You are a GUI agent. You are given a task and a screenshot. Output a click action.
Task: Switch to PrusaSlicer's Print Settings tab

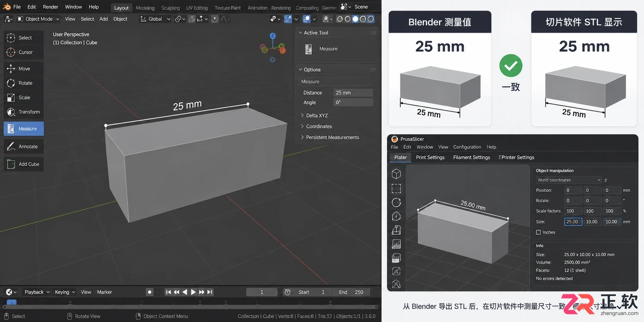coord(430,157)
